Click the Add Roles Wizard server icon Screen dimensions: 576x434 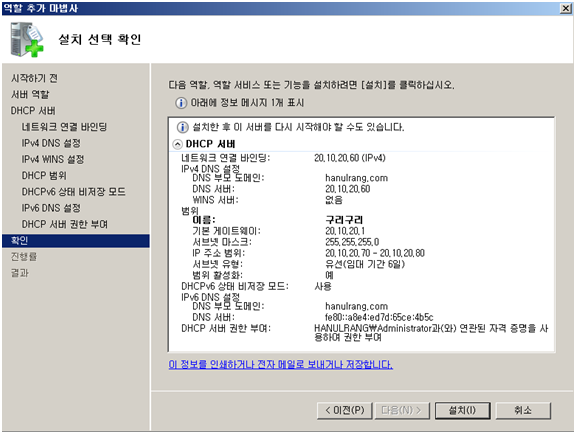(27, 39)
